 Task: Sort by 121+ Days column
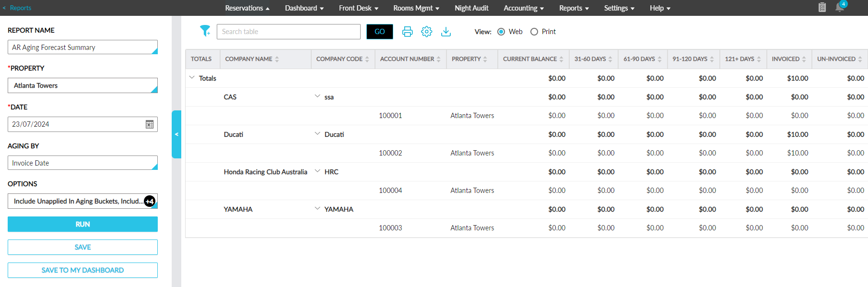click(759, 59)
